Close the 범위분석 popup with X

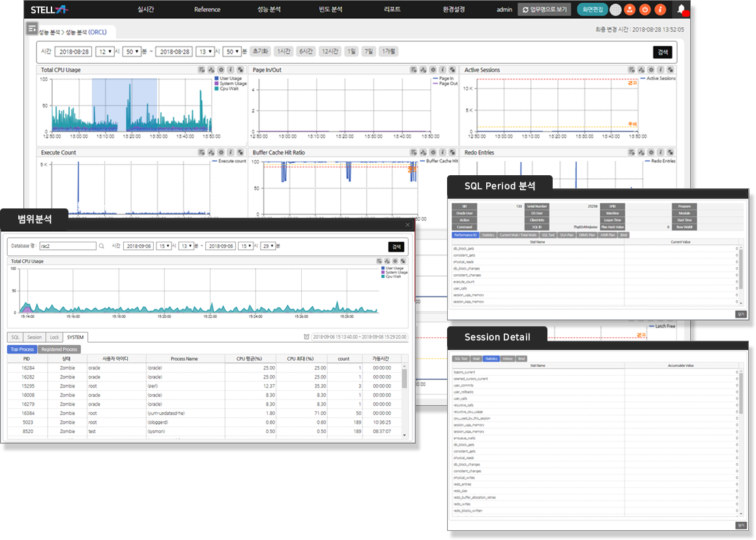[x=407, y=225]
